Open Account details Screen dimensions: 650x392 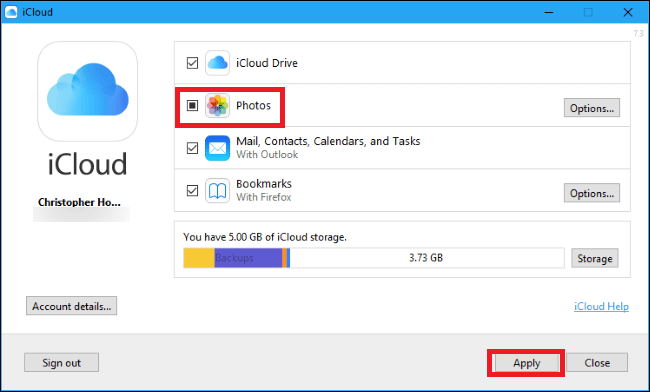click(x=71, y=306)
